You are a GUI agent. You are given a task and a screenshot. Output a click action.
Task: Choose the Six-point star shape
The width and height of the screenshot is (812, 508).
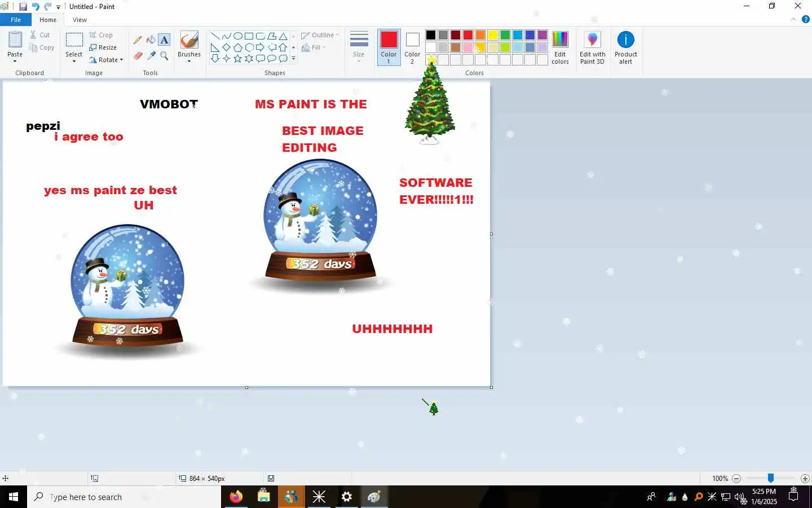point(249,59)
